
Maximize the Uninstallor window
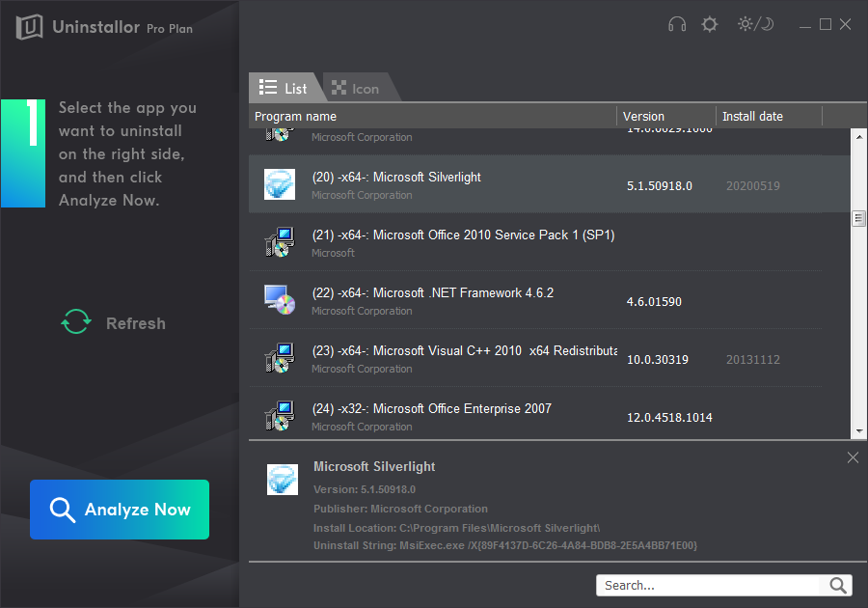(x=826, y=24)
